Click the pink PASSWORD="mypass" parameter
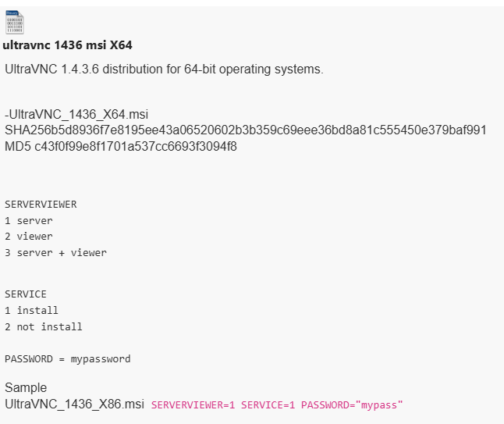 (x=352, y=405)
